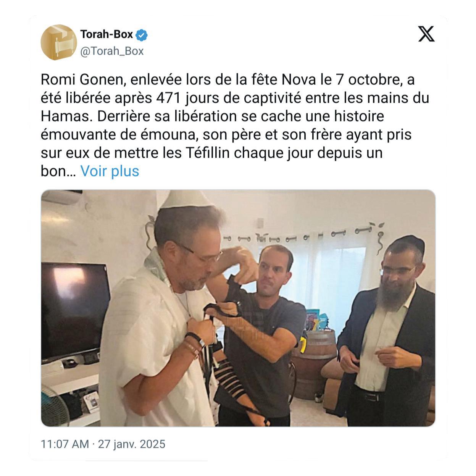Image resolution: width=476 pixels, height=476 pixels.
Task: Click the blue verified badge
Action: [142, 35]
